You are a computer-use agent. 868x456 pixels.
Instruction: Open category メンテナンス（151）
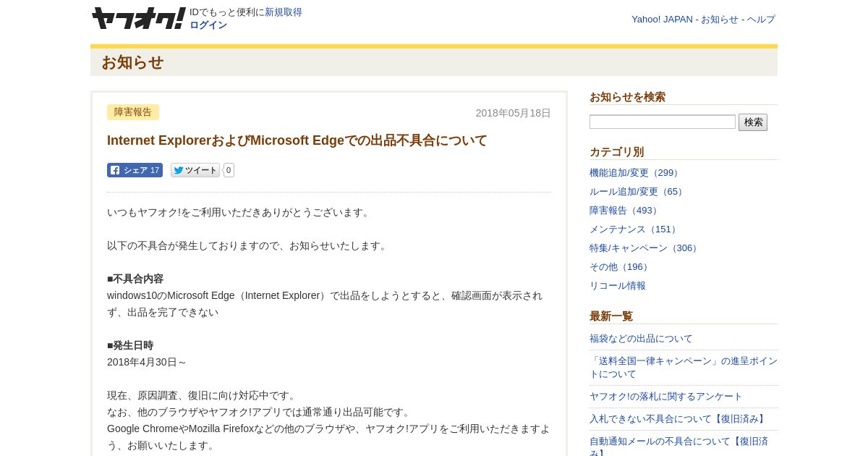[x=635, y=229]
